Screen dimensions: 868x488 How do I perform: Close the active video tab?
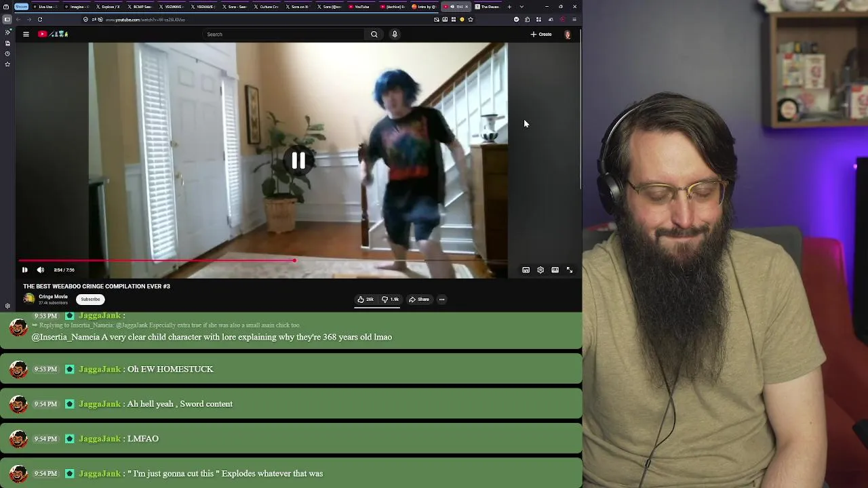tap(467, 7)
